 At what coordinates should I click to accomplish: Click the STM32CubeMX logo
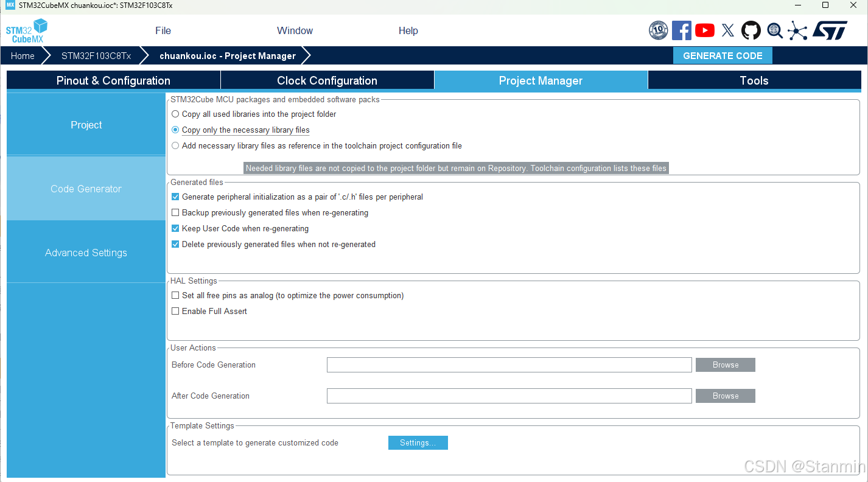click(27, 31)
